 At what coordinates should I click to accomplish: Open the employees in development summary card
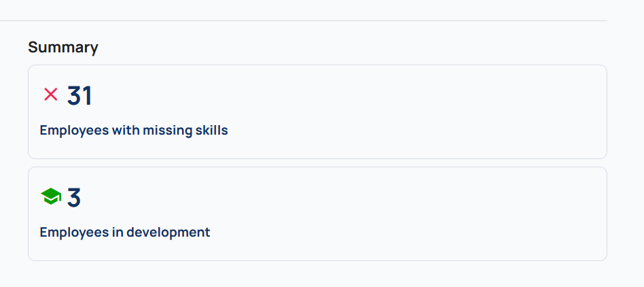point(317,214)
